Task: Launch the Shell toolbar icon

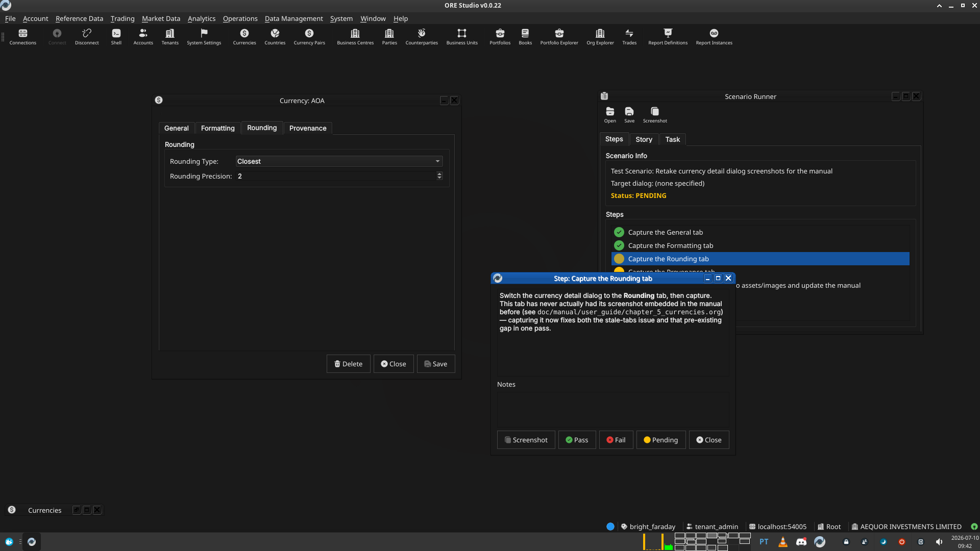Action: click(116, 37)
